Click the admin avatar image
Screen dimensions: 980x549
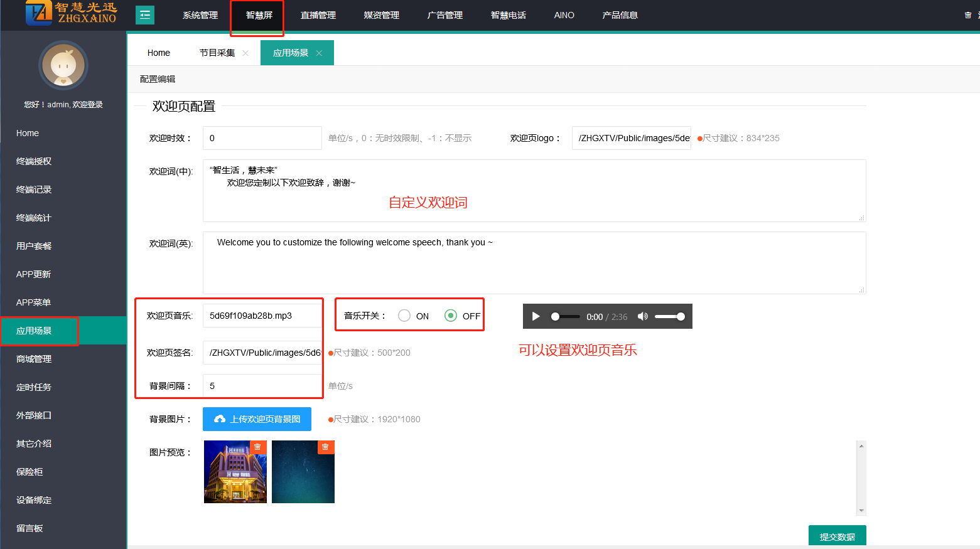[x=63, y=65]
